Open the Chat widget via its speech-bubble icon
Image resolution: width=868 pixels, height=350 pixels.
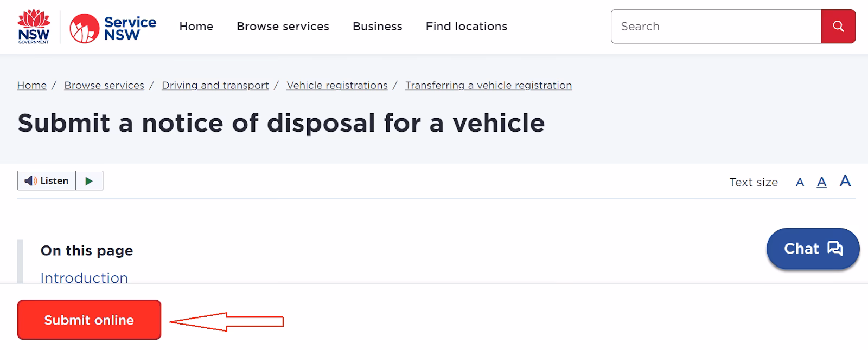click(x=835, y=249)
